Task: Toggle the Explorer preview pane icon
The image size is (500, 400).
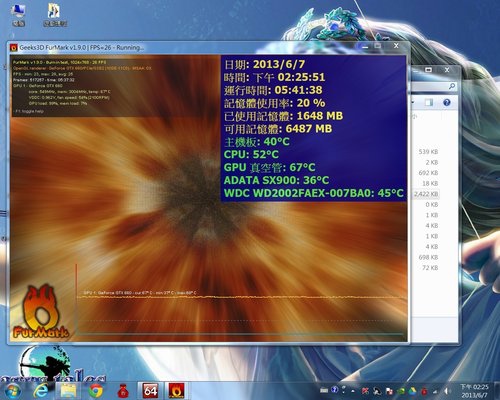Action: tap(429, 102)
